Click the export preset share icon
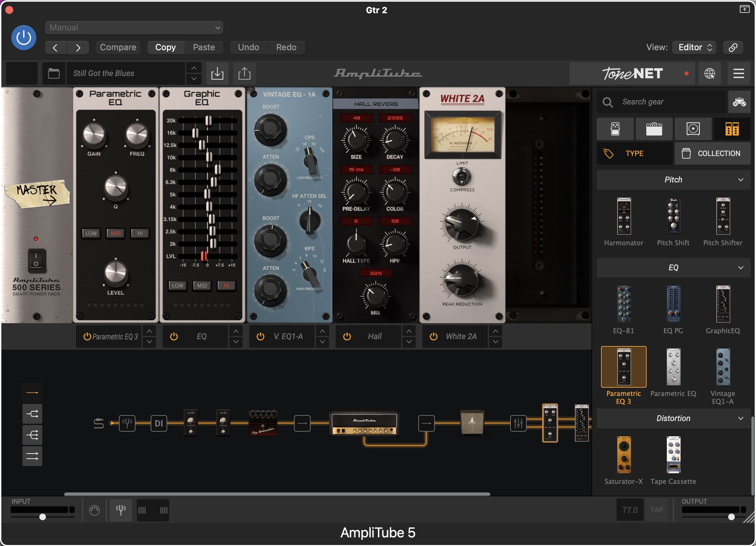Viewport: 756px width, 546px height. coord(244,73)
